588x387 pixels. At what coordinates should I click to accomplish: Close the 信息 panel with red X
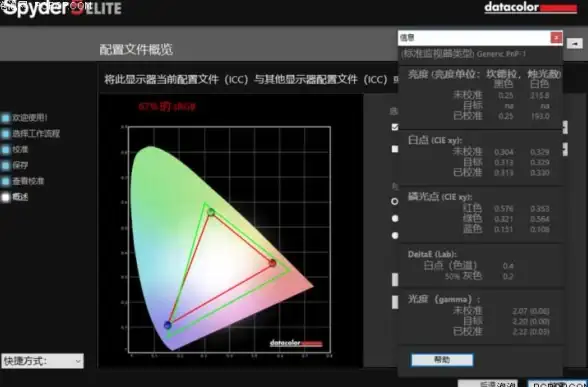[x=556, y=38]
